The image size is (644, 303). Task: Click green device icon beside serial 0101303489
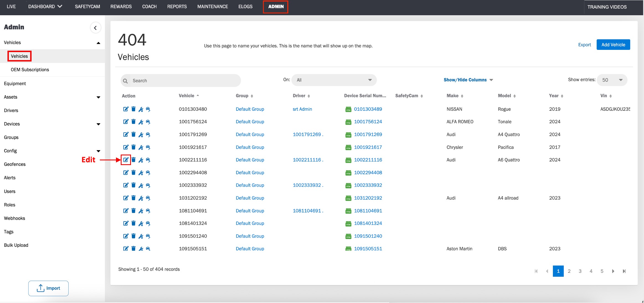point(348,109)
